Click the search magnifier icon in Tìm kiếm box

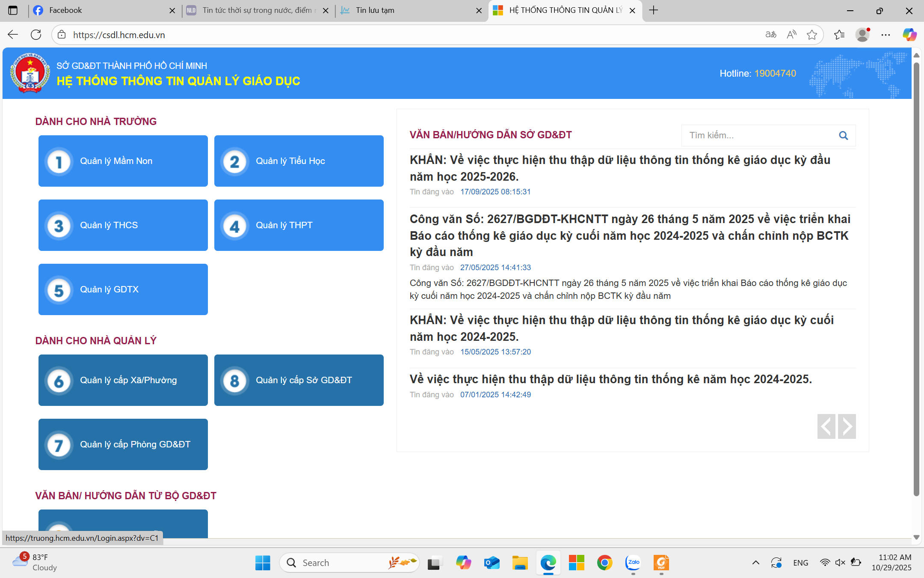click(843, 136)
